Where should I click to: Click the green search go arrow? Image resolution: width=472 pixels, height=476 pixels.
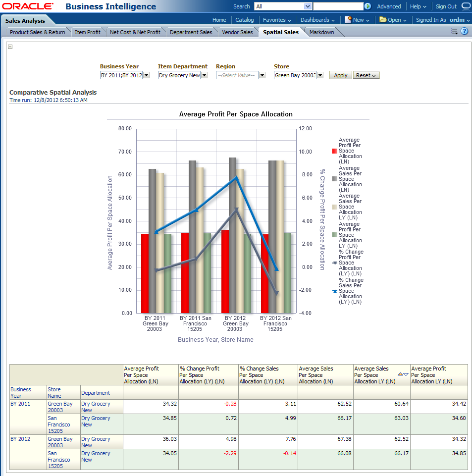pos(367,6)
